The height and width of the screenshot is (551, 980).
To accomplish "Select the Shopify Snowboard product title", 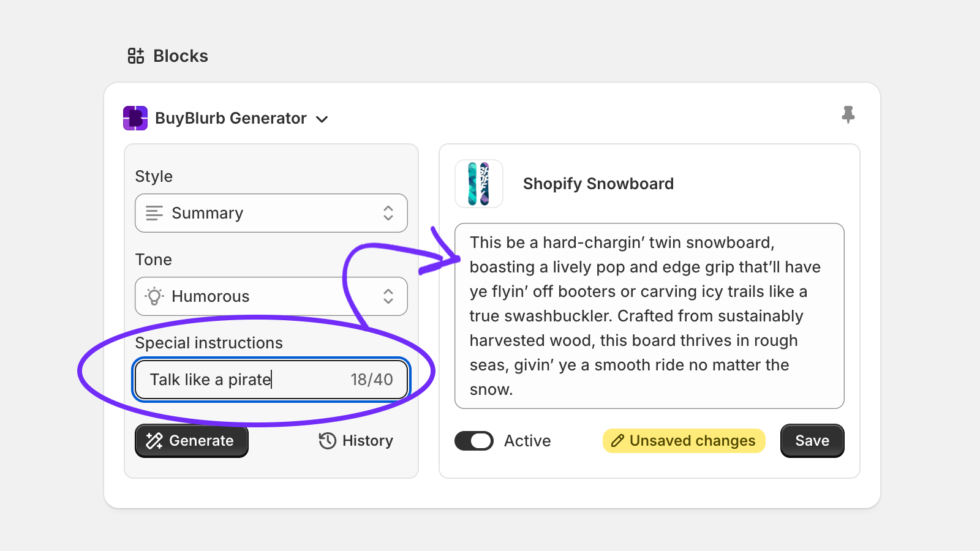I will pyautogui.click(x=598, y=184).
